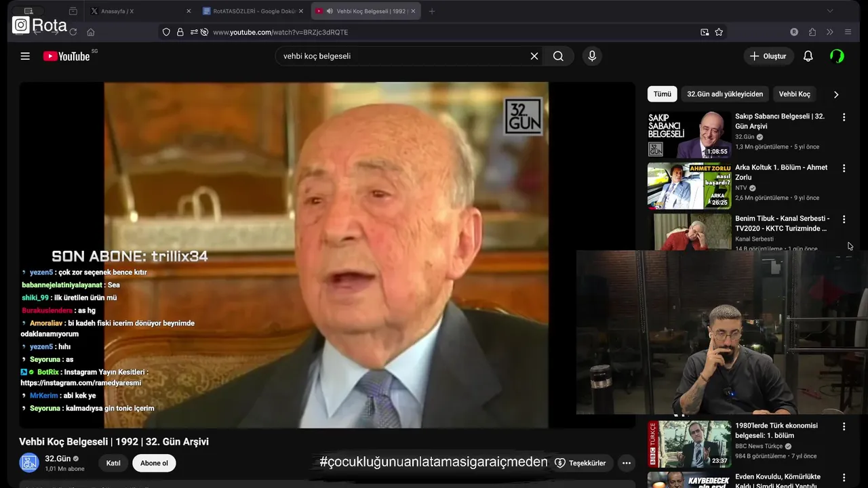
Task: Open the NTV channel link
Action: [x=741, y=188]
